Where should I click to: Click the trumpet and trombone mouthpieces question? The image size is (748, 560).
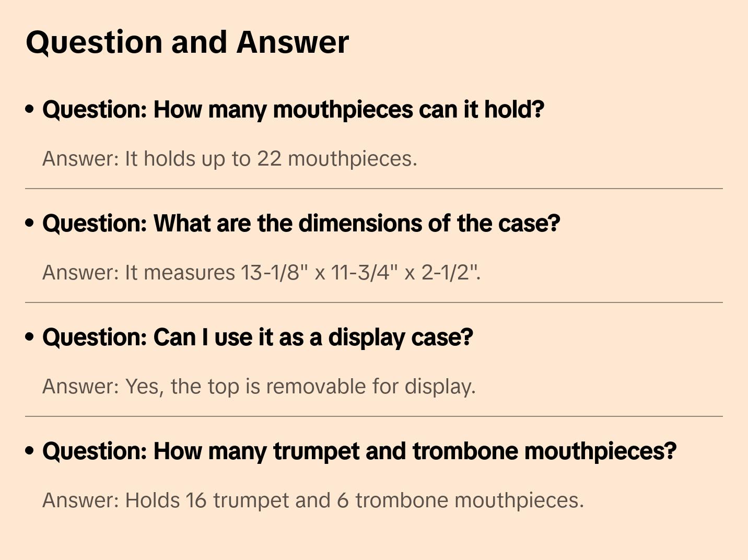[359, 451]
